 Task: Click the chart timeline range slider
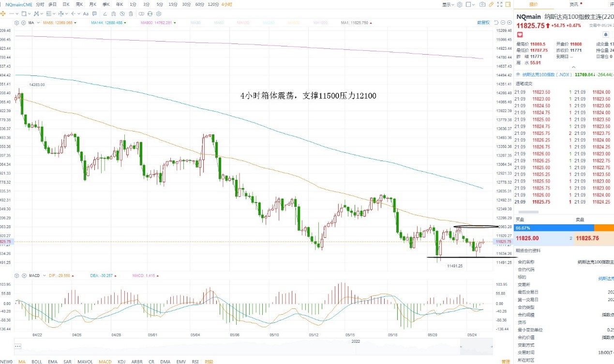(254, 346)
